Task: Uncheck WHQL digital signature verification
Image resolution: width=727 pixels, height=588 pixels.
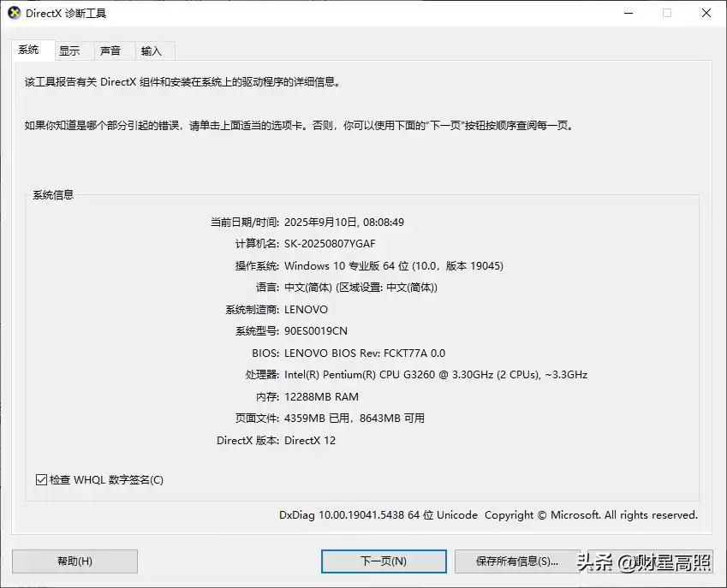Action: click(41, 480)
